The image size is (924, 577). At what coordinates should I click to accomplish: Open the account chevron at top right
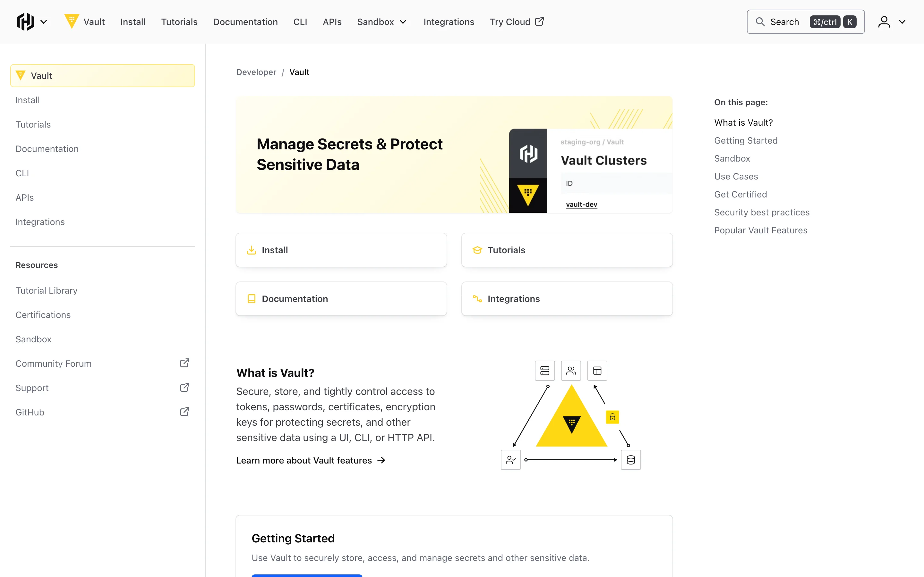click(x=903, y=22)
